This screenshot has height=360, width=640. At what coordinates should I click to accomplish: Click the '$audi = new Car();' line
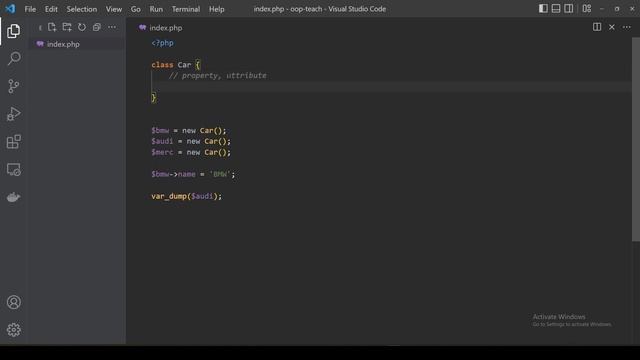[191, 141]
